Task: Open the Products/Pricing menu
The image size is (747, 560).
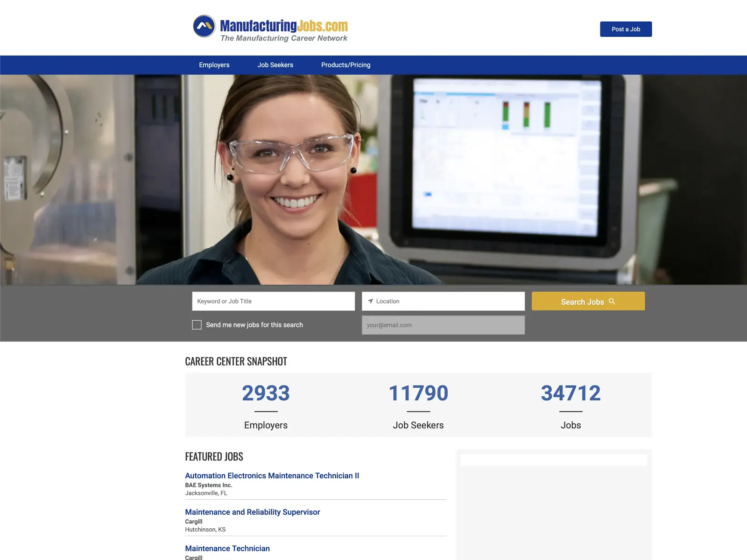Action: tap(345, 65)
